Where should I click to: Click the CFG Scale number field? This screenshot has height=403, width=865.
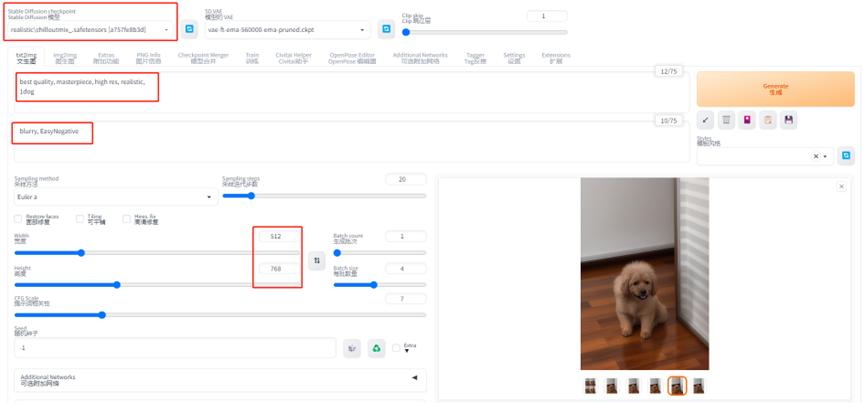(x=406, y=299)
